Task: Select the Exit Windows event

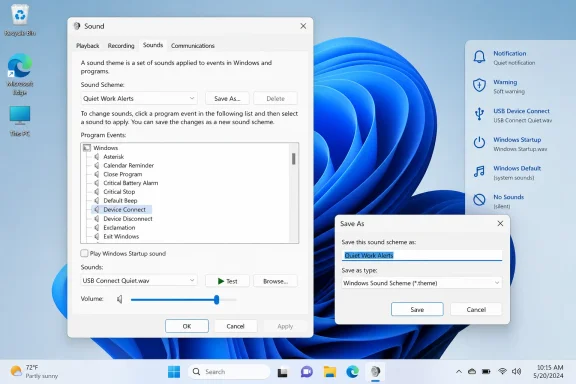Action: click(121, 236)
